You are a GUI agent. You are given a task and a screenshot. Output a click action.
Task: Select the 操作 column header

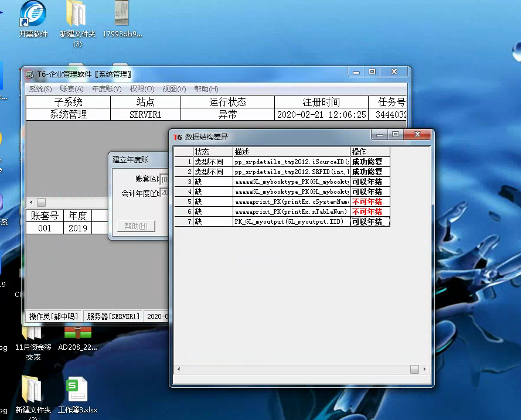(x=370, y=152)
